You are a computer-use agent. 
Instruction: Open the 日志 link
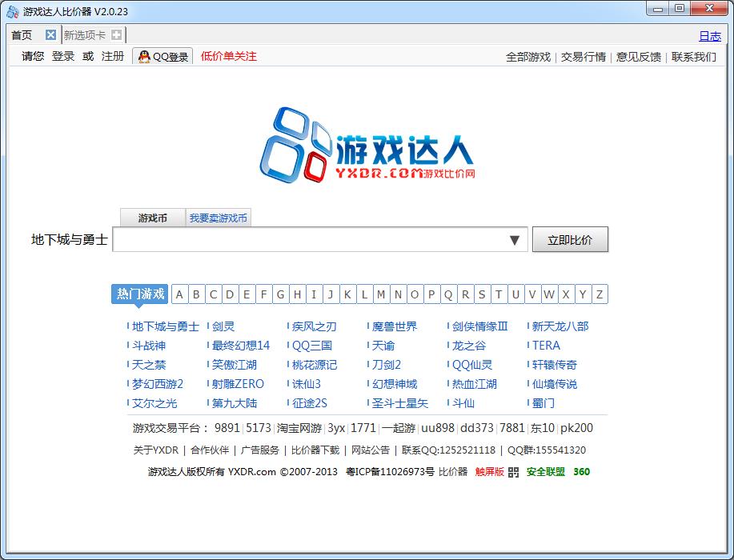tap(710, 36)
